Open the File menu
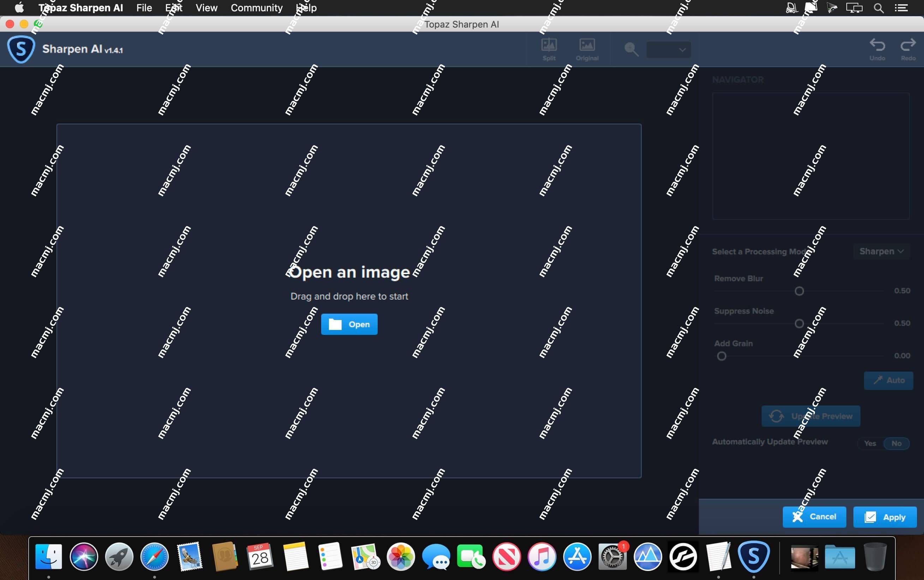 [144, 8]
